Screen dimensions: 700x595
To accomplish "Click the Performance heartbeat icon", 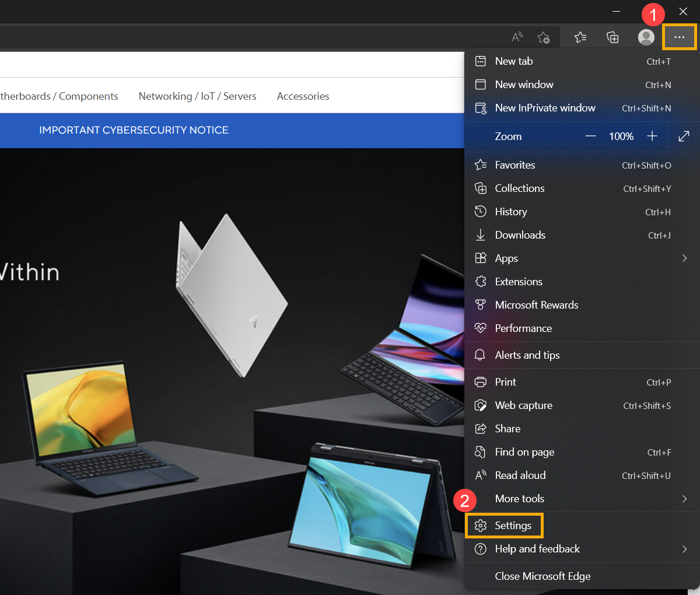I will point(481,328).
